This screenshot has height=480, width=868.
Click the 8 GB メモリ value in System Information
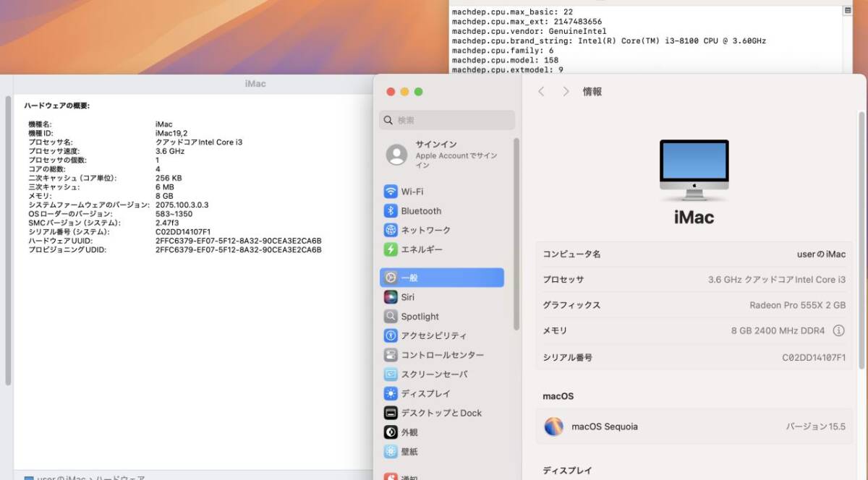(x=164, y=196)
